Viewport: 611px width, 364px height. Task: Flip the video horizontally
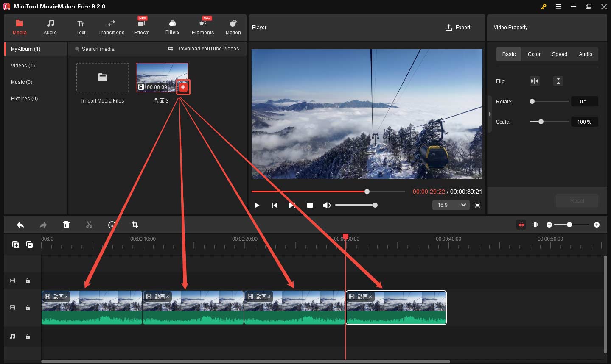(x=535, y=81)
